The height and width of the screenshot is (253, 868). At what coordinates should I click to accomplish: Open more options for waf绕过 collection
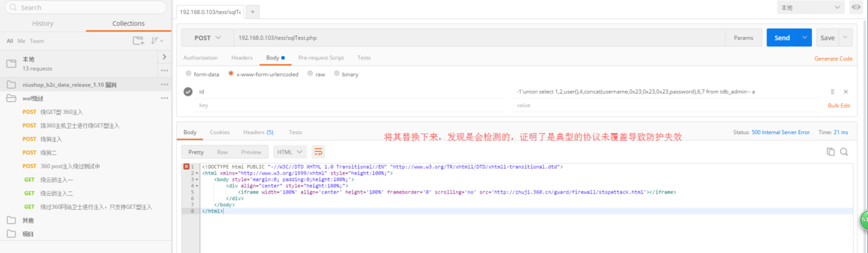pyautogui.click(x=164, y=98)
